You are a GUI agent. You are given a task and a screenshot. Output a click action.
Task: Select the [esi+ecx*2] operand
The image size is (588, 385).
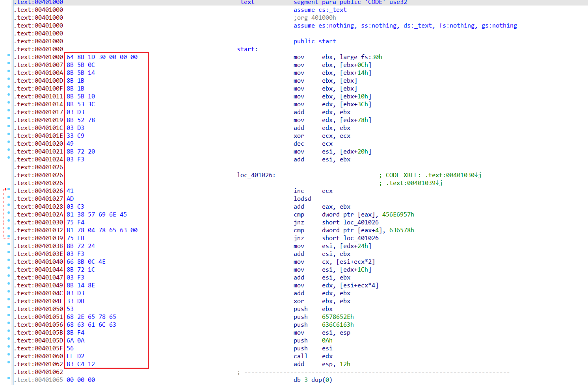[355, 262]
